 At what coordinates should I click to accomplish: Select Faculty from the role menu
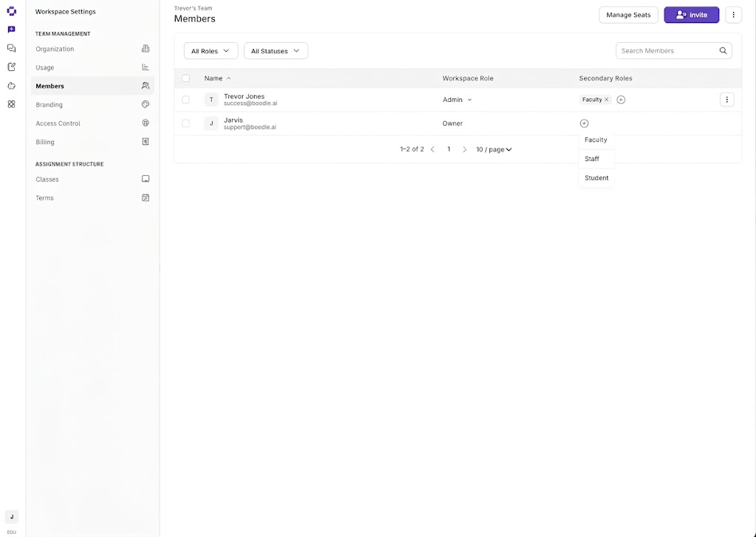[596, 140]
